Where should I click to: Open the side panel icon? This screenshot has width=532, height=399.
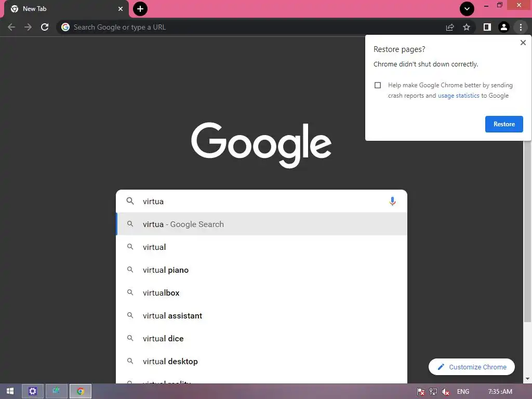point(487,27)
